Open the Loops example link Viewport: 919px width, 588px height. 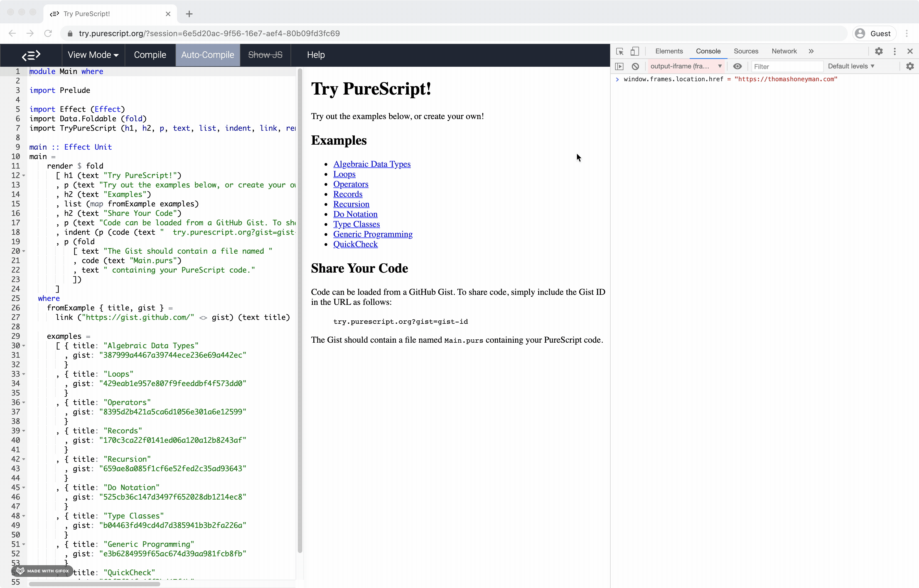click(x=344, y=174)
